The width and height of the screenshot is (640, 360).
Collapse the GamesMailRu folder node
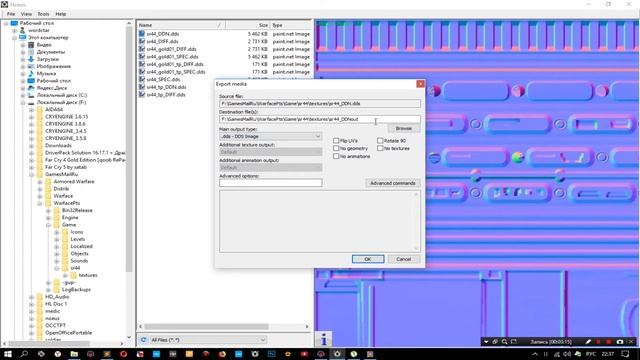tap(31, 174)
